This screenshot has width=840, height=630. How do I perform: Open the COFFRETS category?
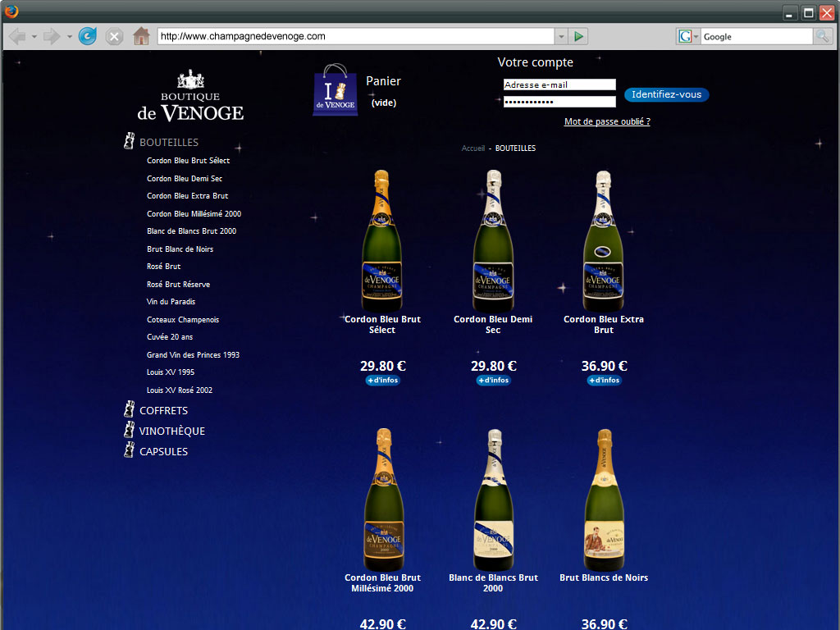tap(163, 411)
